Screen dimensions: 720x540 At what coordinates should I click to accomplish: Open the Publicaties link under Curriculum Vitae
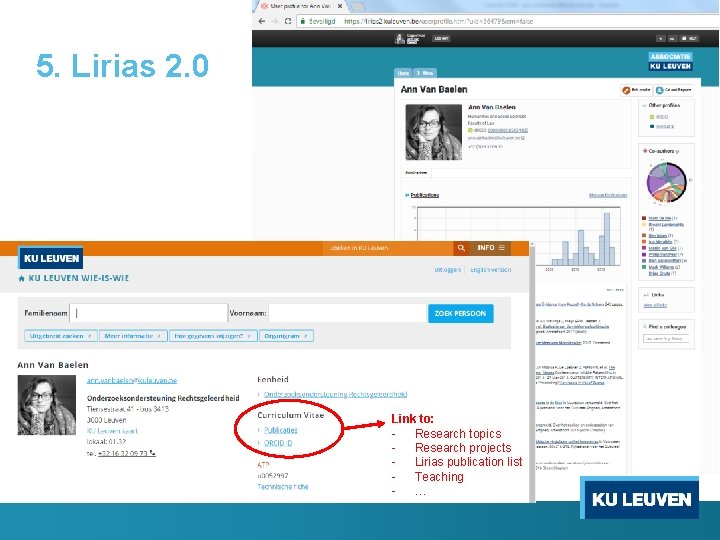point(281,430)
